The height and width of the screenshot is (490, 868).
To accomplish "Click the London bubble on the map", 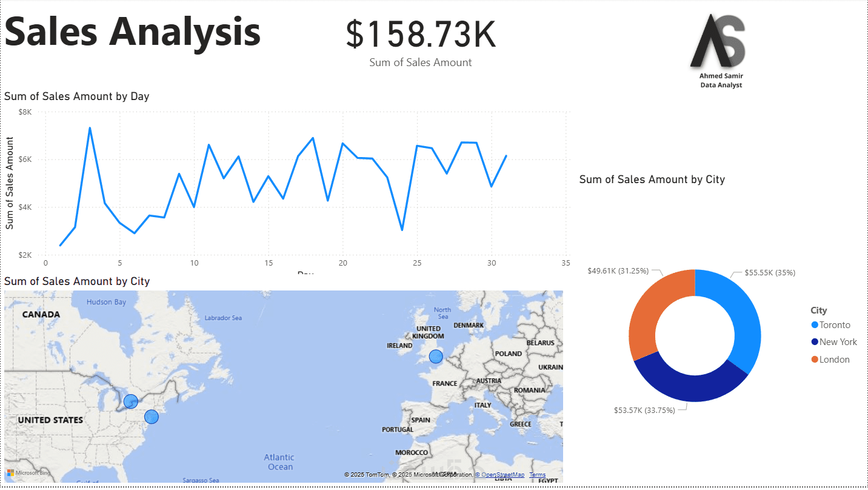I will pyautogui.click(x=436, y=357).
